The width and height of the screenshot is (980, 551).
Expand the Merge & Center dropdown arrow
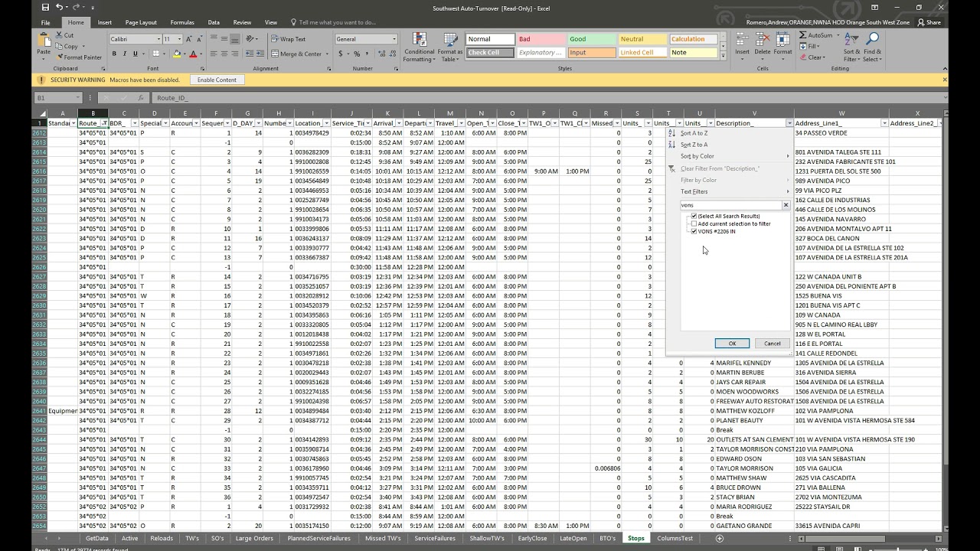coord(325,54)
